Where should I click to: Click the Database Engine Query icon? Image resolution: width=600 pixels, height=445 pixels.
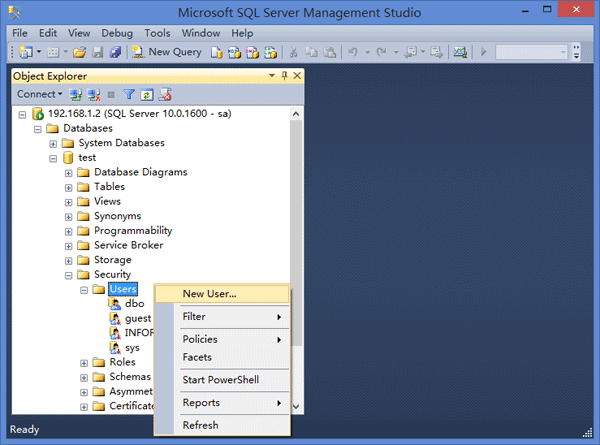pyautogui.click(x=217, y=52)
